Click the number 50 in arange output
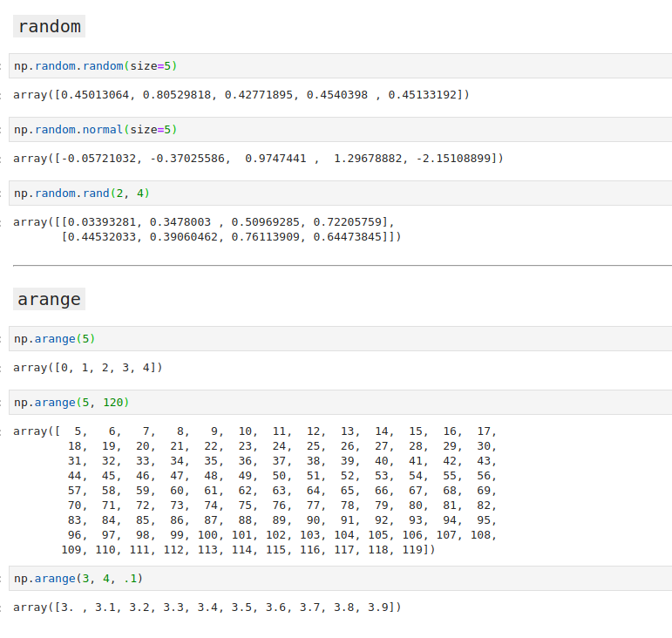Viewport: 672px width, 638px height. [x=280, y=476]
